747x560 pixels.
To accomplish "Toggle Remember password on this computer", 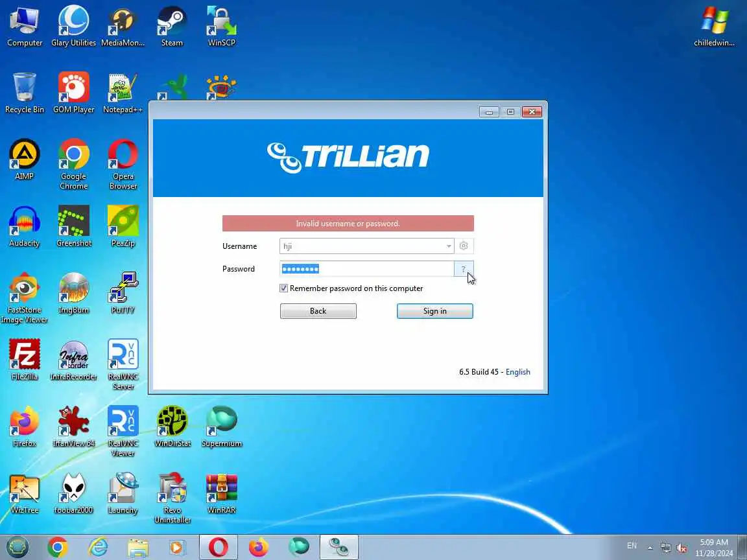I will (x=283, y=288).
